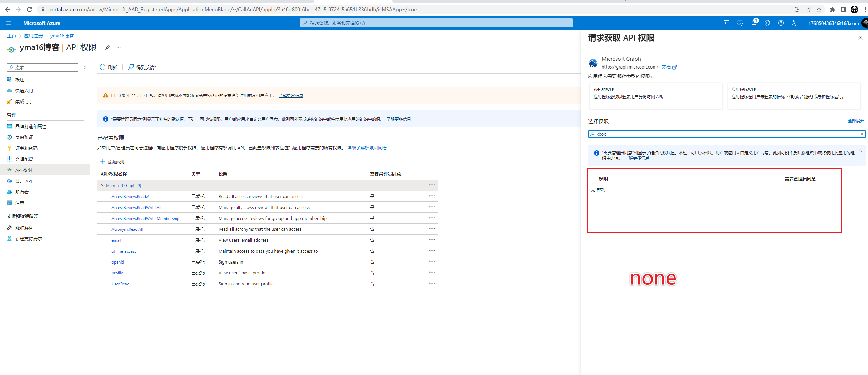The height and width of the screenshot is (375, 868).
Task: Open the ellipsis for the offline_access row
Action: coord(432,251)
